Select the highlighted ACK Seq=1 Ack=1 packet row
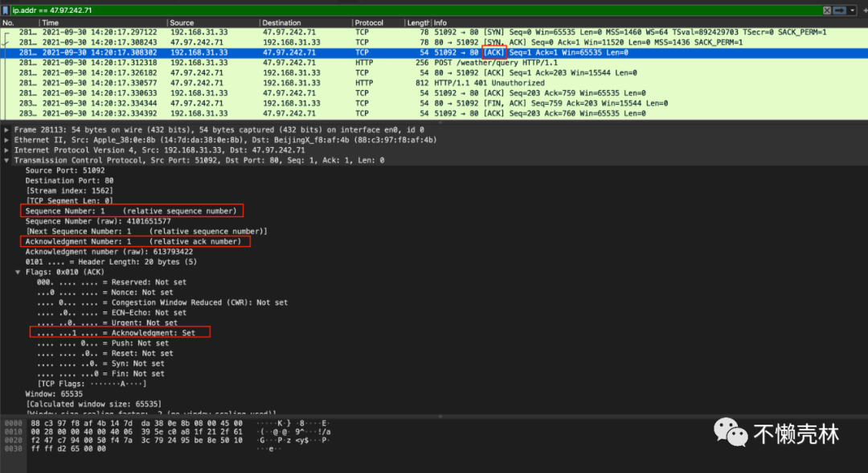This screenshot has height=473, width=868. point(434,52)
